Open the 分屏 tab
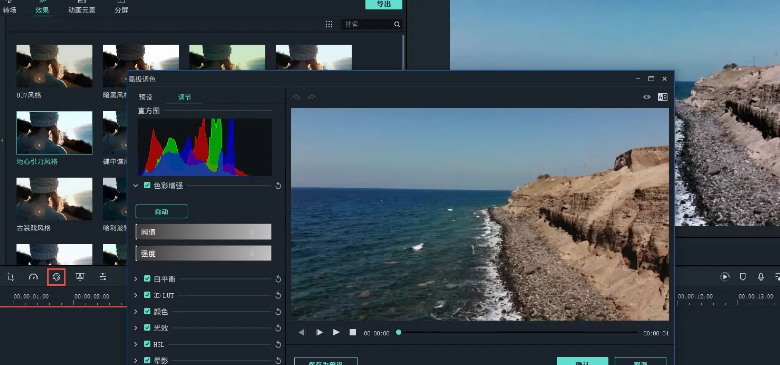Screen dimensions: 780x365 (x=121, y=9)
